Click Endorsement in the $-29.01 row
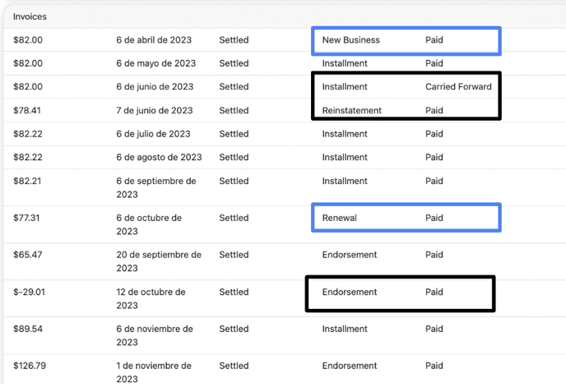 pos(350,292)
